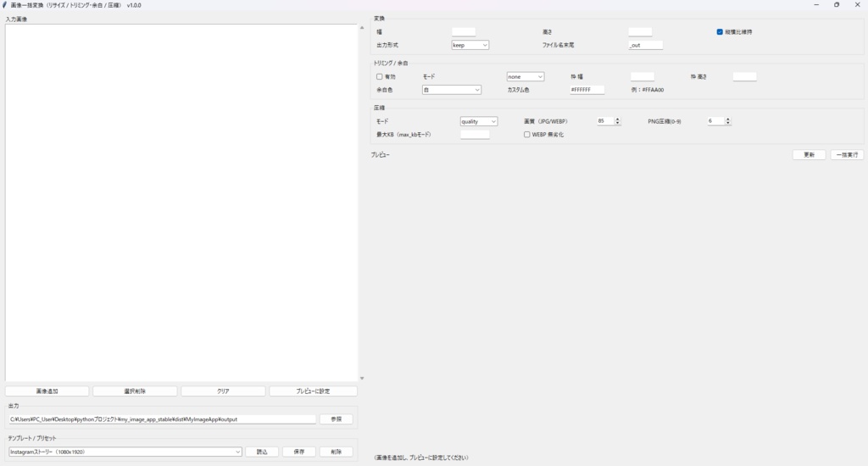Click the 更新 preview refresh button
This screenshot has height=466, width=868.
tap(810, 155)
